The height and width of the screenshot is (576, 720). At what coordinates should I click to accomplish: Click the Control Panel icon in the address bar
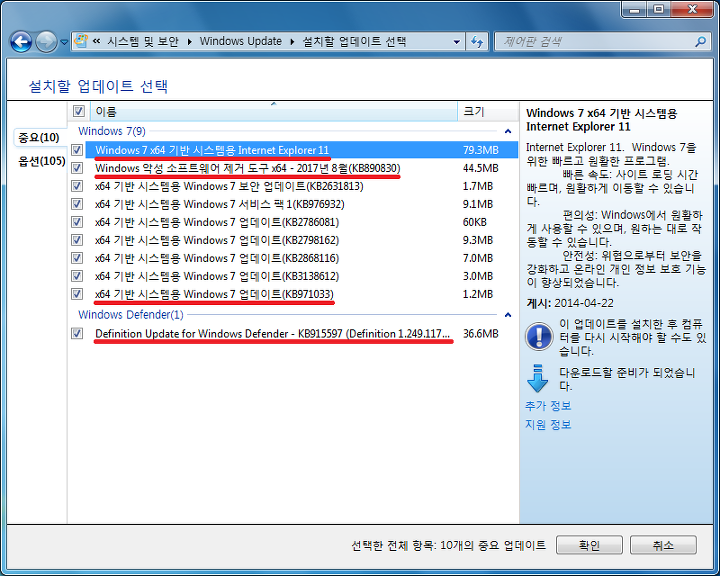(x=81, y=41)
